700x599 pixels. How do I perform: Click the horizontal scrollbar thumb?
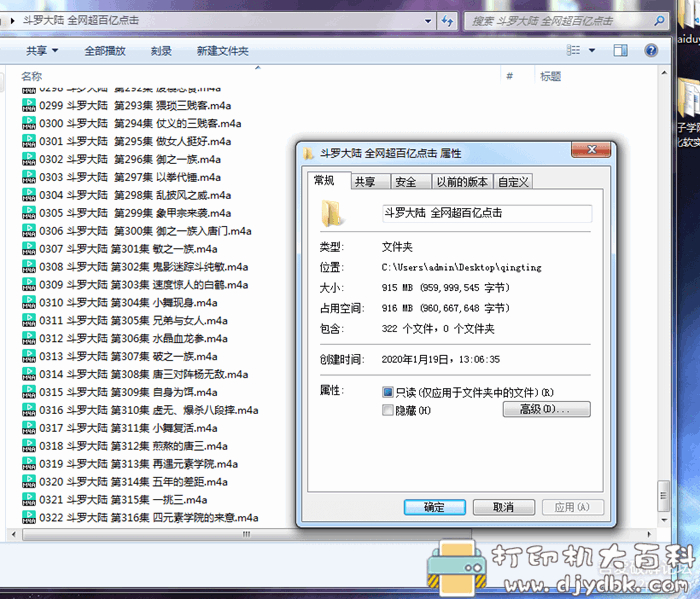[246, 534]
